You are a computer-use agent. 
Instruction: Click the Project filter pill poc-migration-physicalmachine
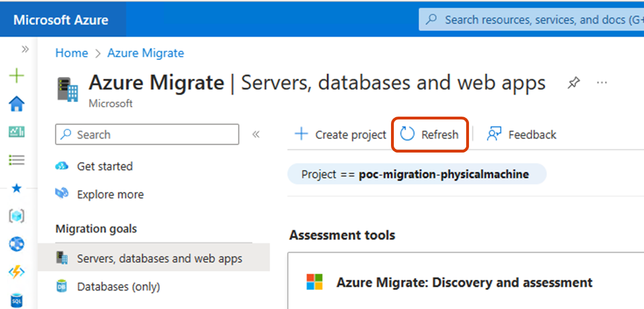pyautogui.click(x=416, y=174)
